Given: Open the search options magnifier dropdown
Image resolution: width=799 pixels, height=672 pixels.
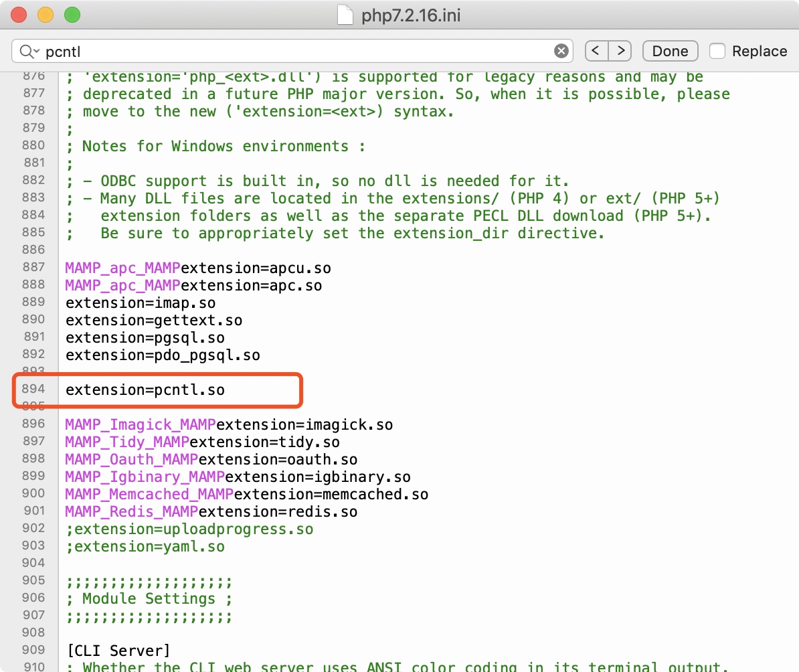Looking at the screenshot, I should (29, 52).
